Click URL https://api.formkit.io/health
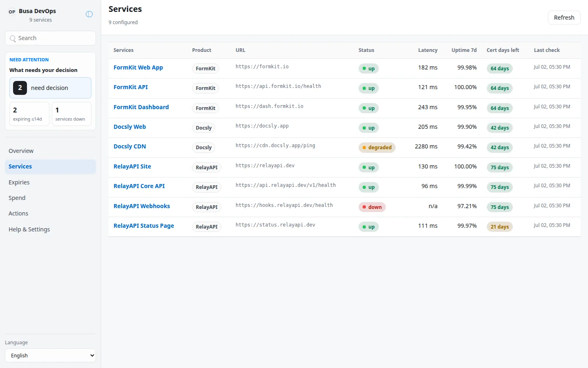 pos(278,86)
